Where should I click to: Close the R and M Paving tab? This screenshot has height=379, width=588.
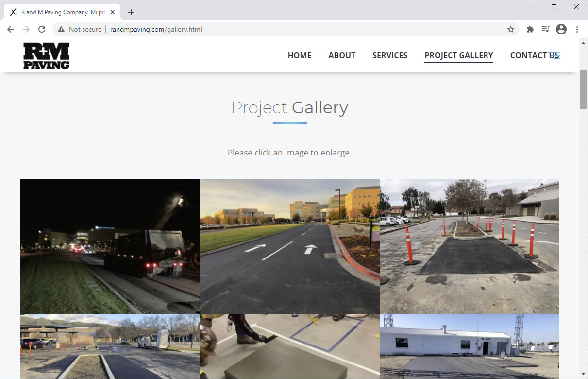click(x=113, y=12)
